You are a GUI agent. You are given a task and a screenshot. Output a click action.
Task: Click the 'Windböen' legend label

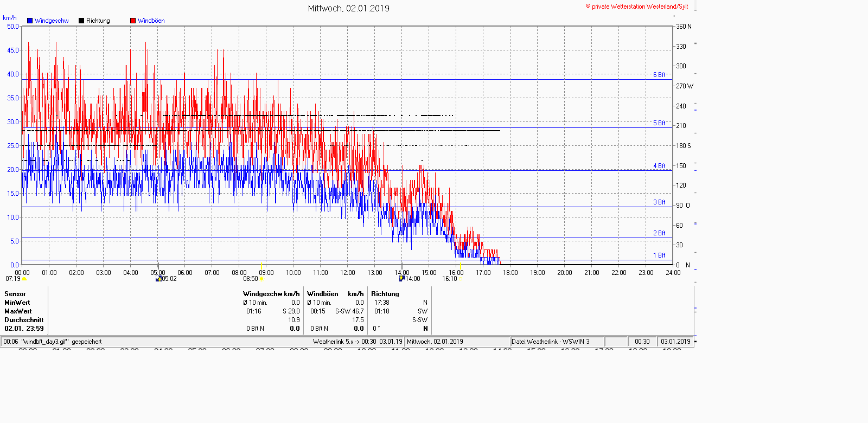coord(151,21)
